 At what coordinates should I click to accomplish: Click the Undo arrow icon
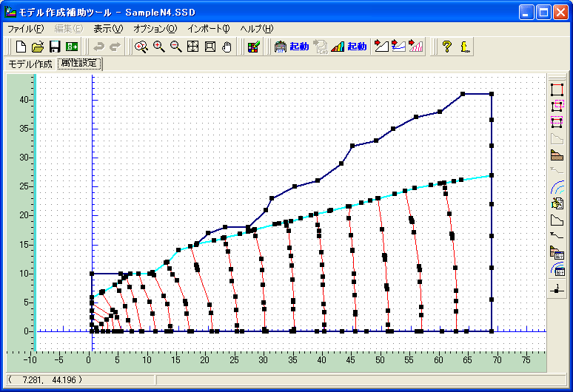tap(98, 47)
